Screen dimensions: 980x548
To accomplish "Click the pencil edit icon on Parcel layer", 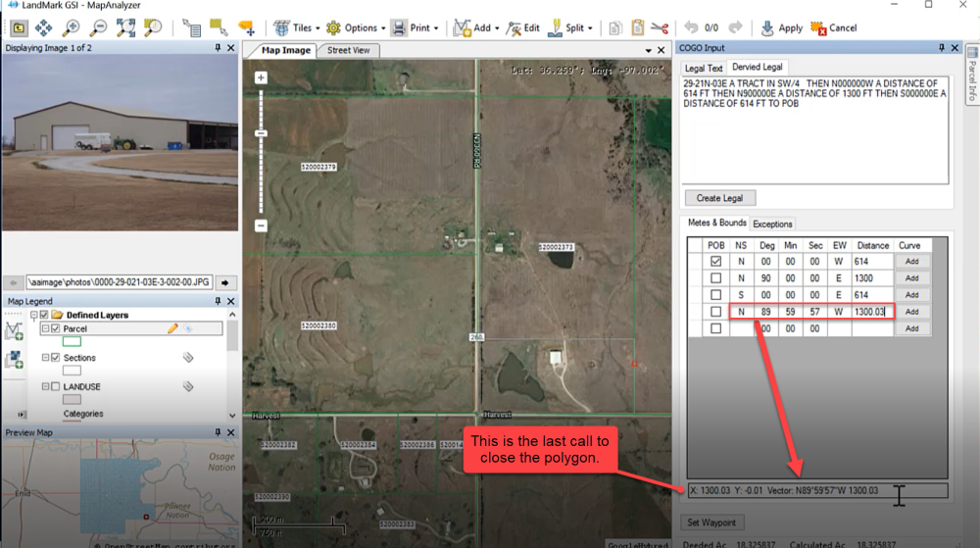I will [x=172, y=328].
